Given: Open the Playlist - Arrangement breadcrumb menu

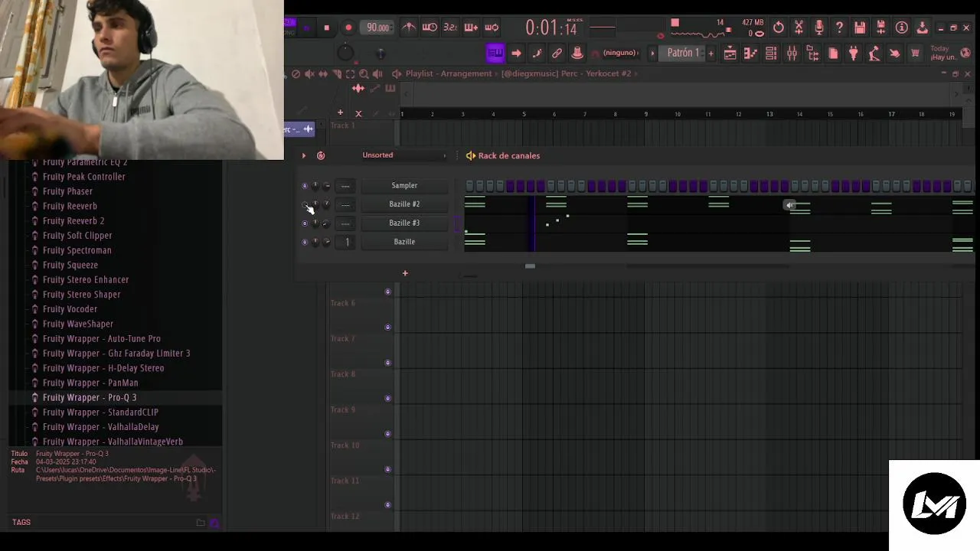Looking at the screenshot, I should pyautogui.click(x=449, y=73).
